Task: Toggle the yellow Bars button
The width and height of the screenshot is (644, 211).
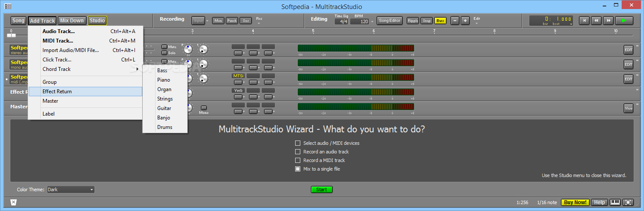Action: (440, 21)
